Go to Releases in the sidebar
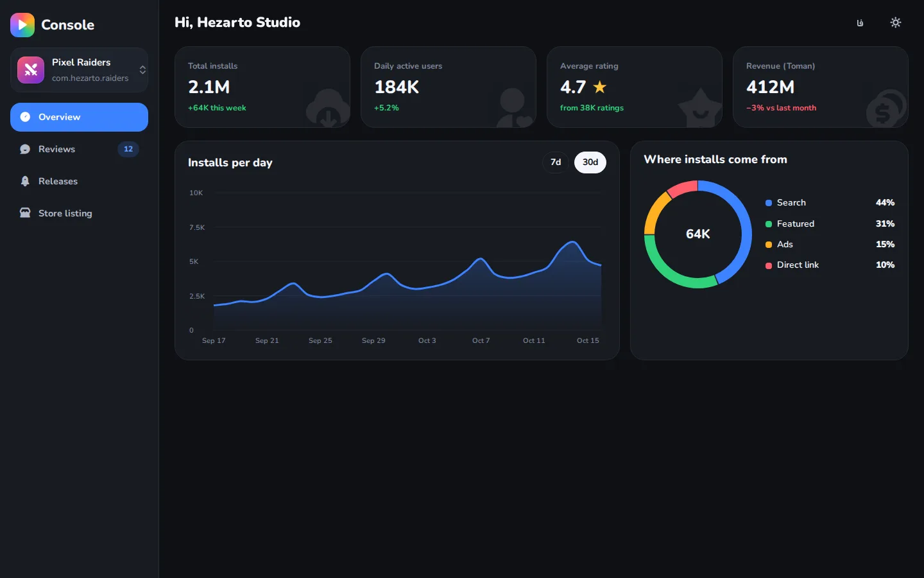The width and height of the screenshot is (924, 578). [x=79, y=181]
